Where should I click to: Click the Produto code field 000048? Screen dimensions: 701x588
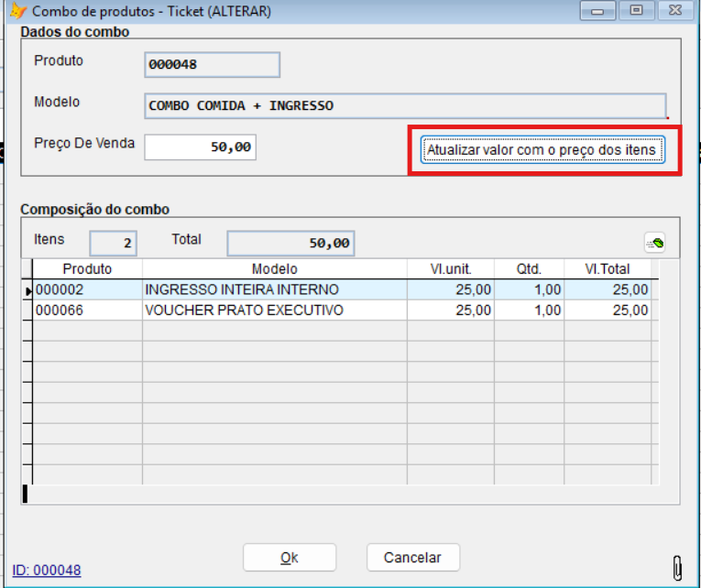click(212, 65)
